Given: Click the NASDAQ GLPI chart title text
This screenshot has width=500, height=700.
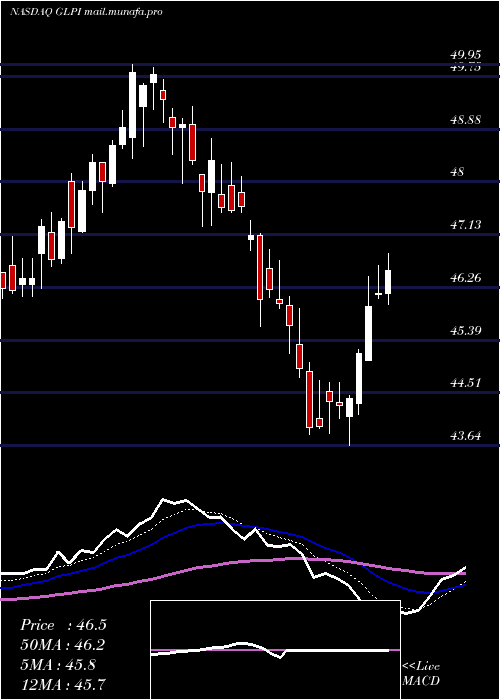Looking at the screenshot, I should [x=86, y=12].
